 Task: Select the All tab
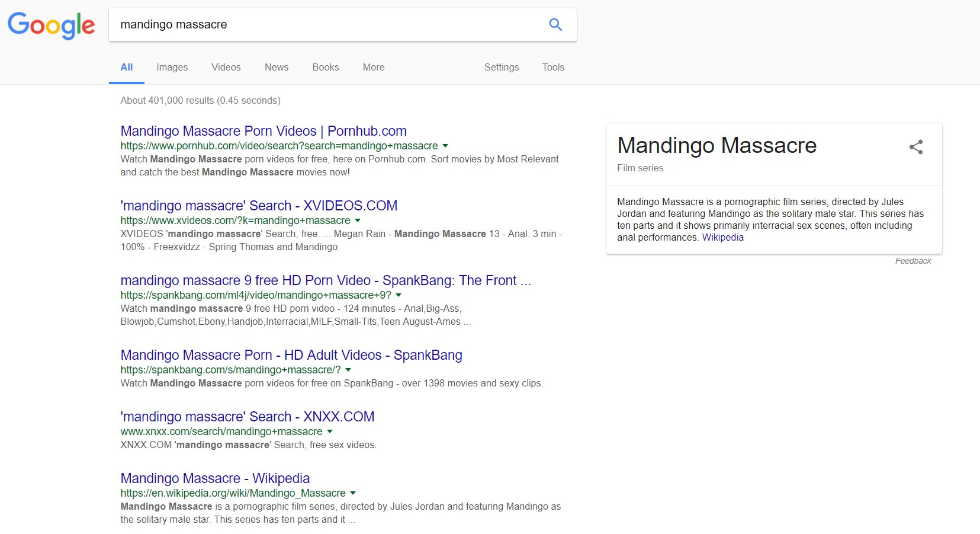click(x=127, y=68)
